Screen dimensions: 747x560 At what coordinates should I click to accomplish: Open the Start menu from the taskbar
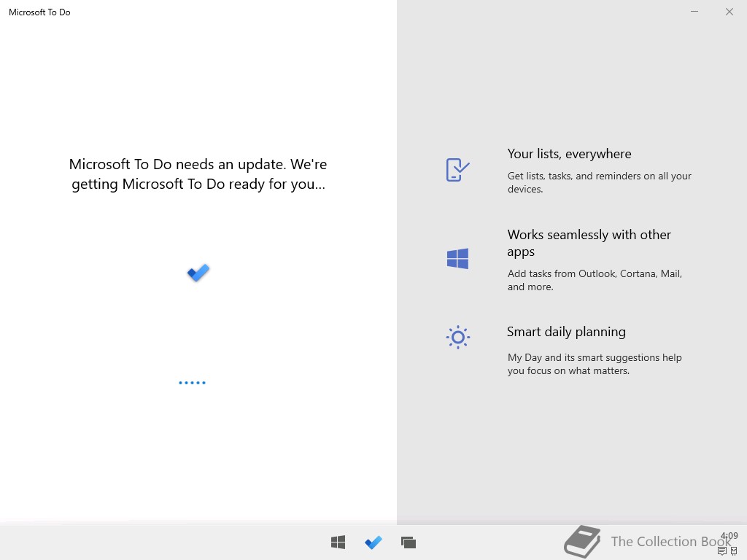tap(338, 542)
